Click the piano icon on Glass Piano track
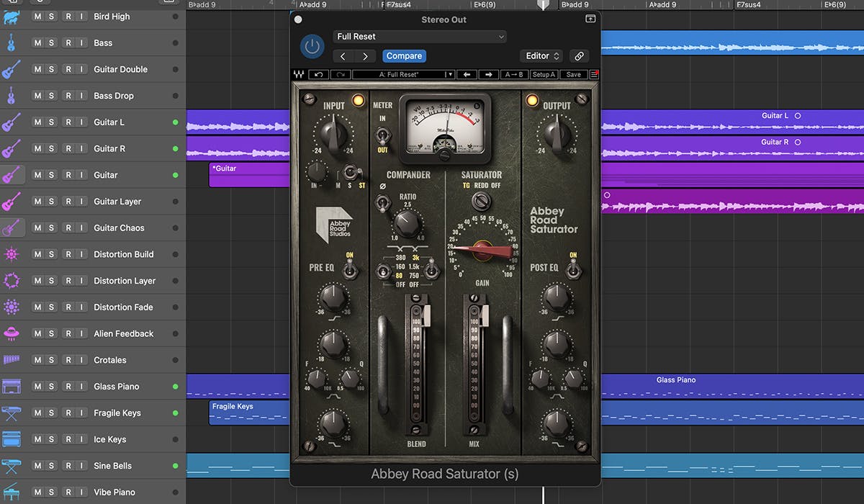The image size is (864, 504). pos(12,386)
